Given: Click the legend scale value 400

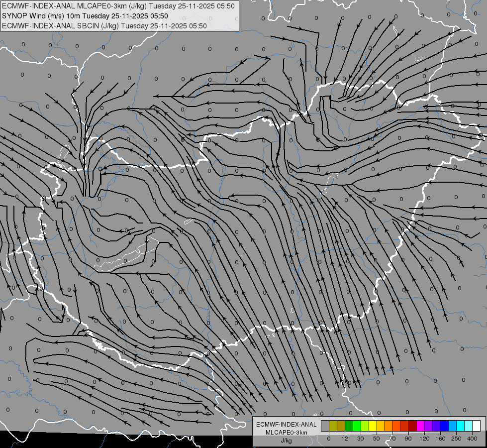Looking at the screenshot, I should point(472,439).
